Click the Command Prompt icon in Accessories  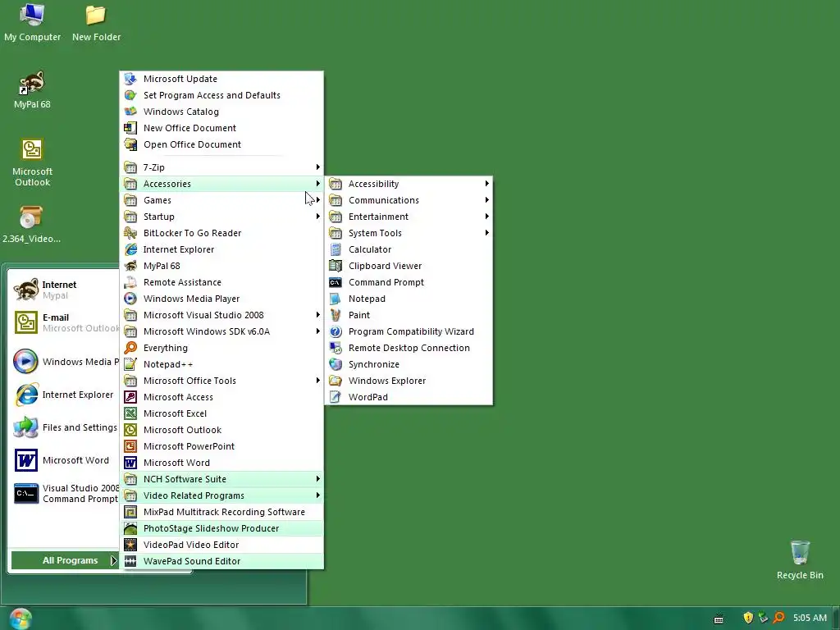click(x=336, y=282)
